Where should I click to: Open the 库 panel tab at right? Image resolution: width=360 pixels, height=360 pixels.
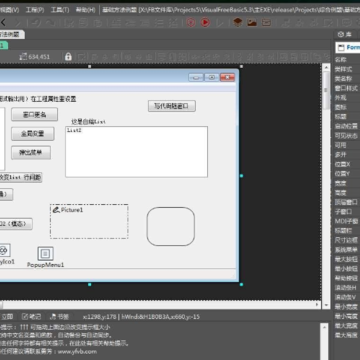345,34
